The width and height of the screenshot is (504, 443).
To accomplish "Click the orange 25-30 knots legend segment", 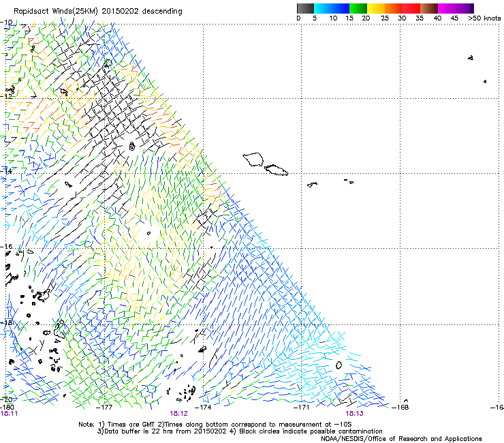I will [394, 8].
